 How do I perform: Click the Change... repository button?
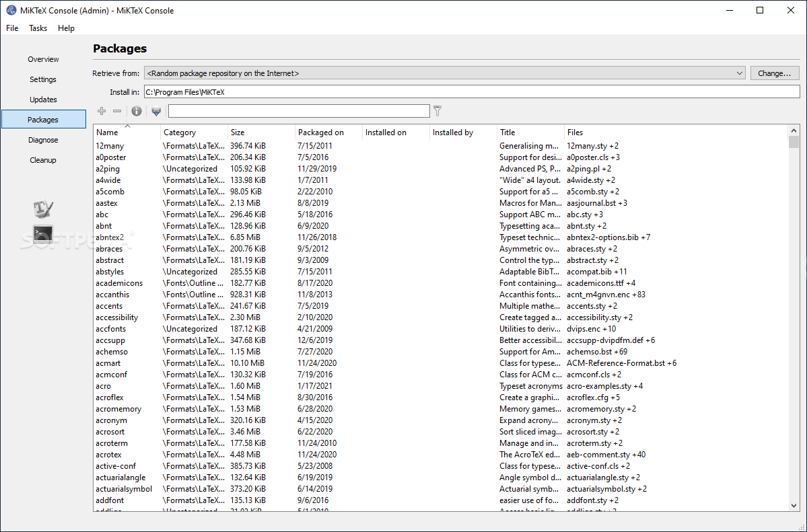click(x=775, y=73)
